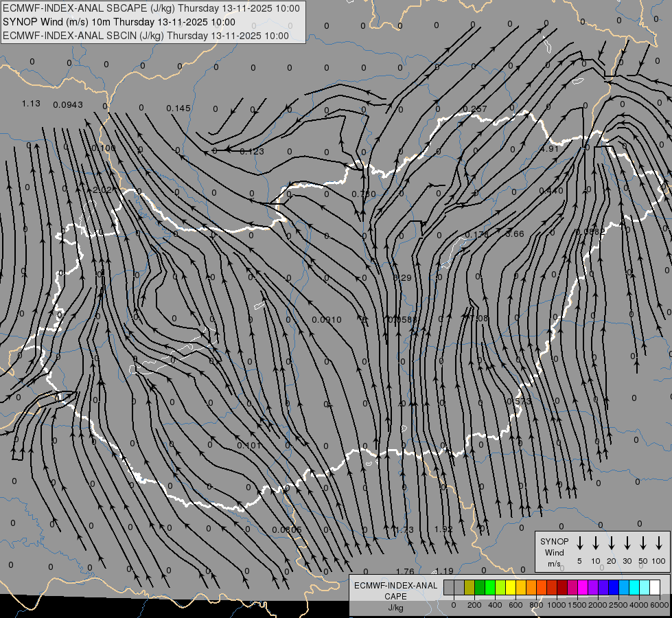Click the 20 m/s wind arrow in legend
672x618 pixels.
tap(611, 542)
